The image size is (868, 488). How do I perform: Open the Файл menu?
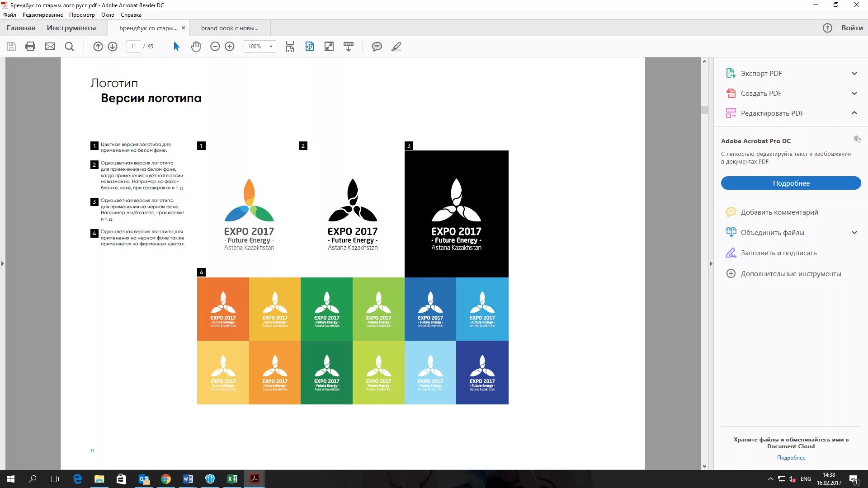tap(9, 15)
